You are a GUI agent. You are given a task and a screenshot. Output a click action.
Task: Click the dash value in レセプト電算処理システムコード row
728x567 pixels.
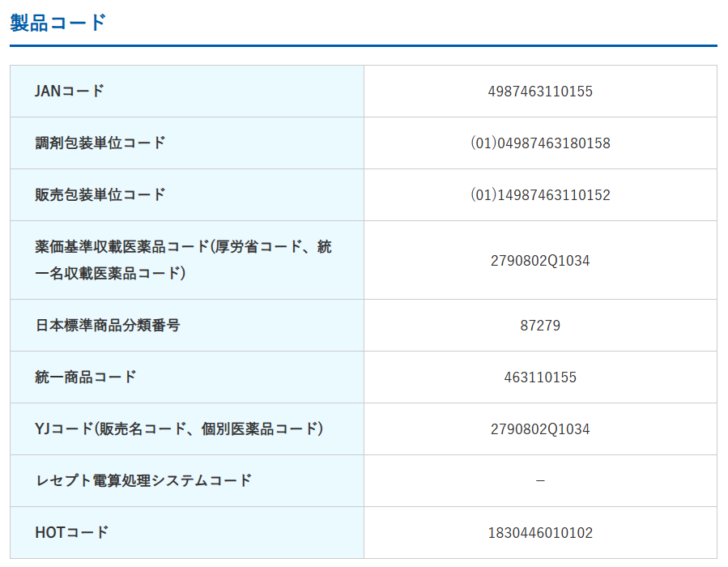pyautogui.click(x=540, y=481)
